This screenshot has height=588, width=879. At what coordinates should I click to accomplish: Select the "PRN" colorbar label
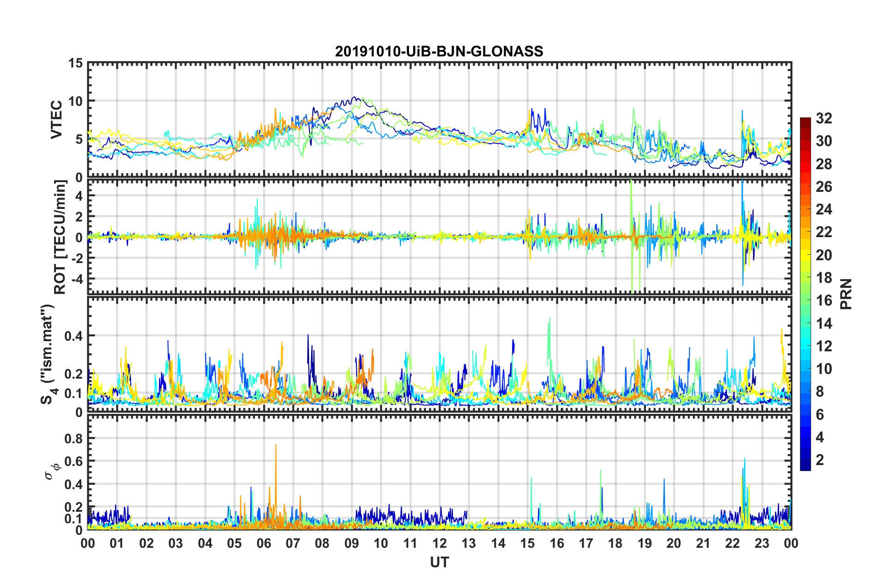coord(846,294)
